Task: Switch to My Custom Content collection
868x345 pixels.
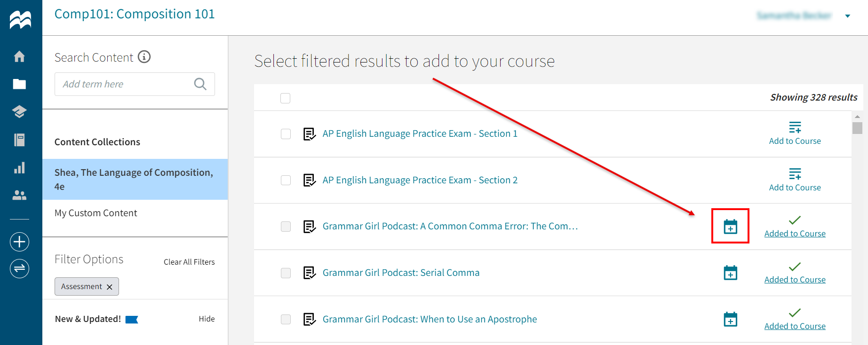Action: tap(96, 212)
